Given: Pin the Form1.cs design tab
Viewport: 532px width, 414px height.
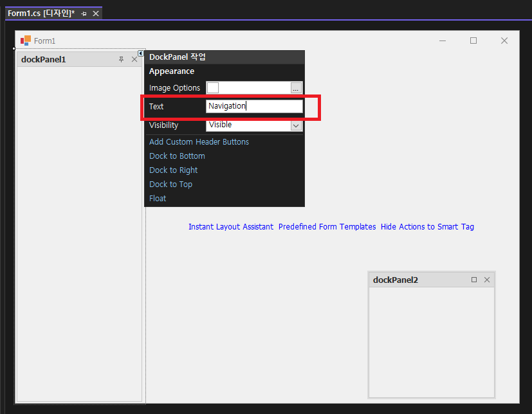Looking at the screenshot, I should pos(84,14).
